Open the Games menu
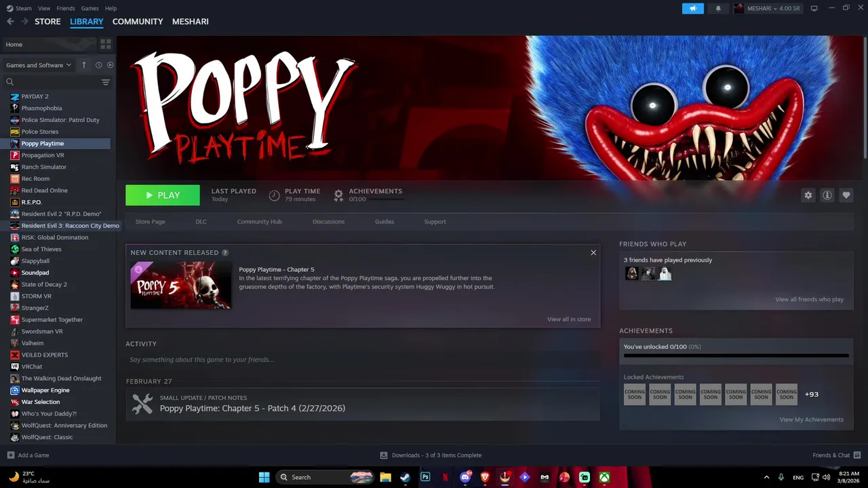 90,8
